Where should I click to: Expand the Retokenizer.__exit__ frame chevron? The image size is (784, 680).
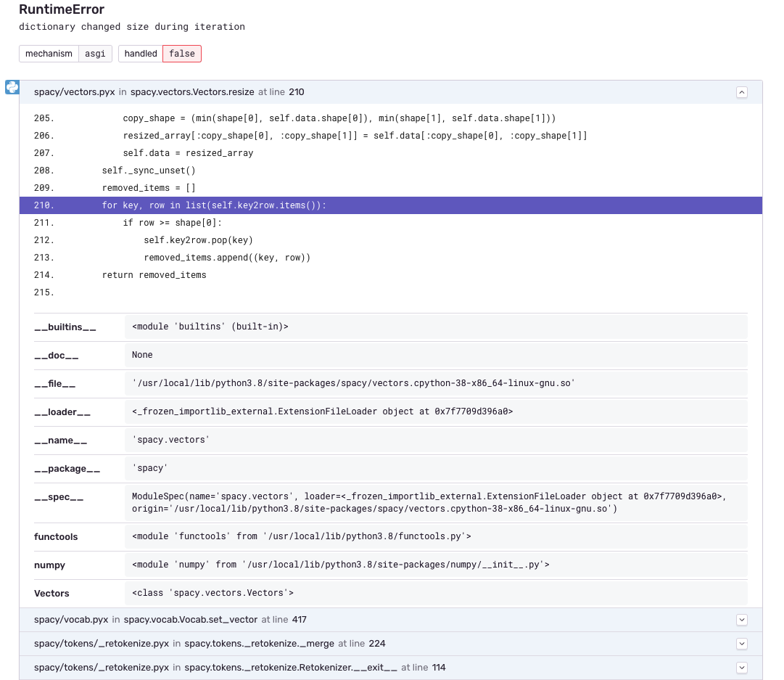741,668
